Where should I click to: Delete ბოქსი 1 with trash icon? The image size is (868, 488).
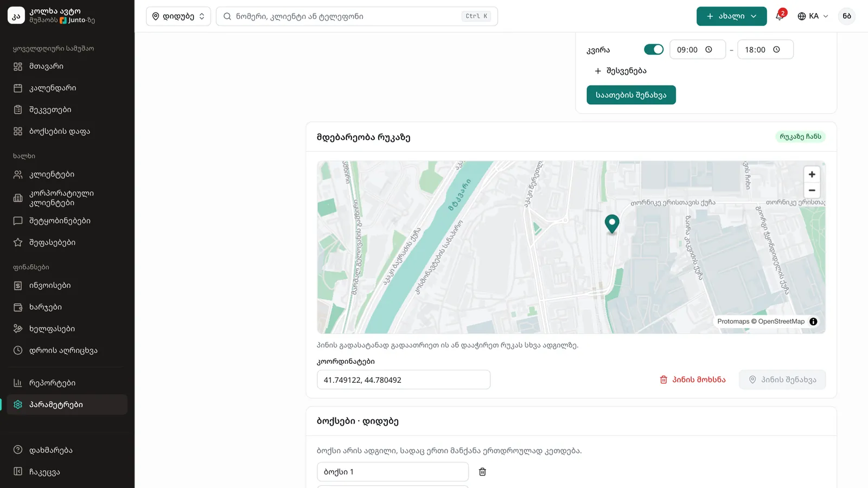click(x=482, y=472)
